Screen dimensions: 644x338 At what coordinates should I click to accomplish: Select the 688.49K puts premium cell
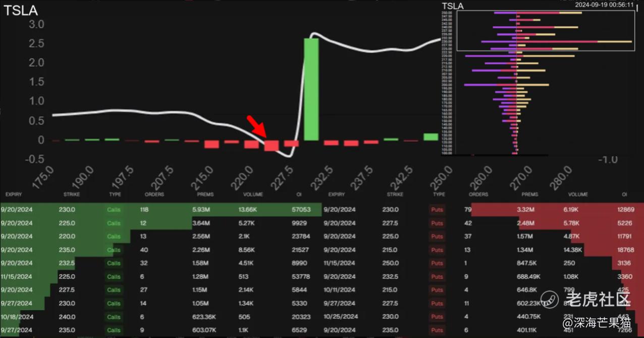528,276
